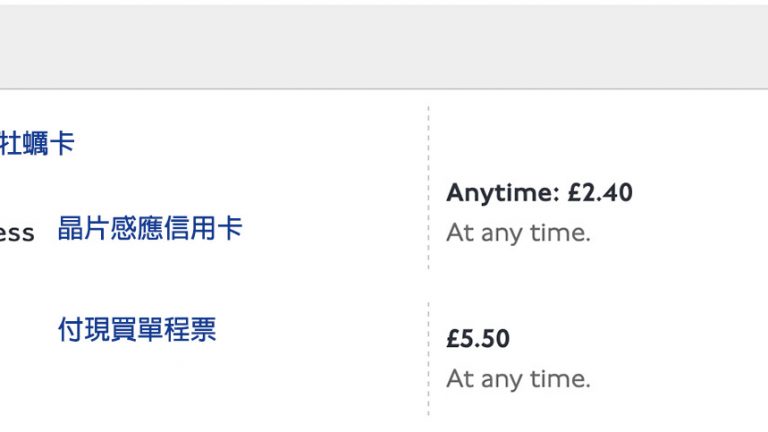Click the '£2.40' amount in the Anytime fare
768x432 pixels.
(600, 193)
